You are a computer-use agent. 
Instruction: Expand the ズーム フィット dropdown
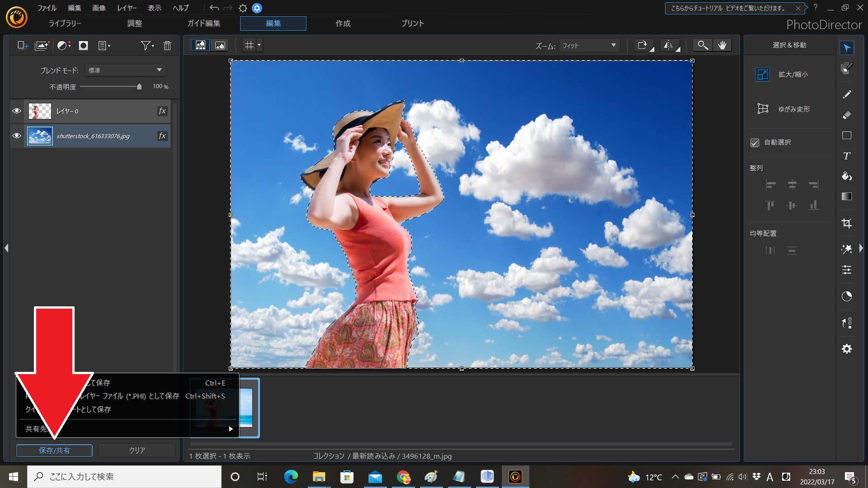pyautogui.click(x=589, y=46)
